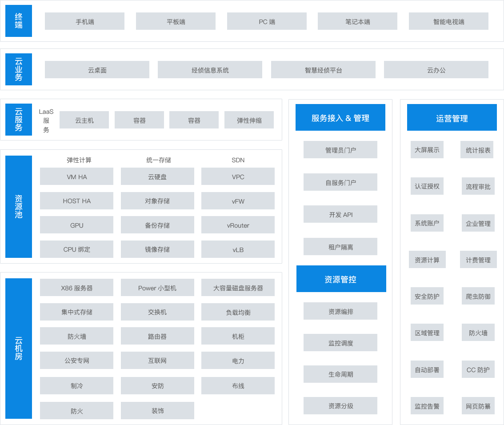This screenshot has width=504, height=425.
Task: Select the 云机房 blue side label
Action: point(19,349)
